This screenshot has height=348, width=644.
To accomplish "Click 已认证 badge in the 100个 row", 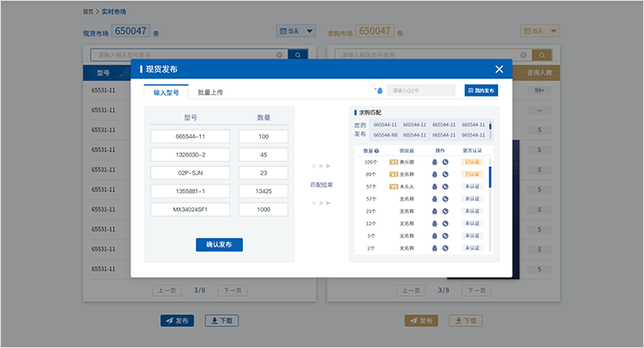I will 472,162.
